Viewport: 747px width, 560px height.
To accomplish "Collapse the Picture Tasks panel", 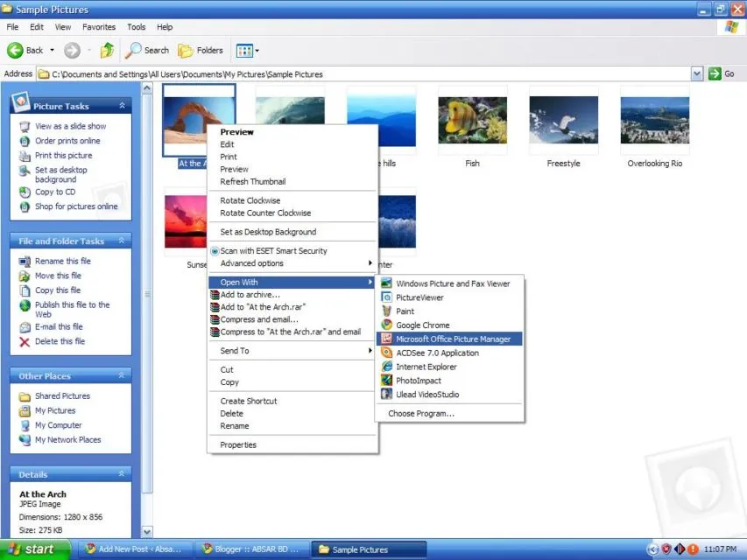I will 122,106.
